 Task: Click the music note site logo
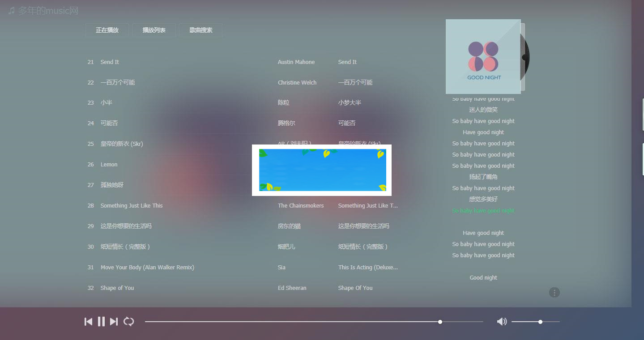tap(12, 11)
